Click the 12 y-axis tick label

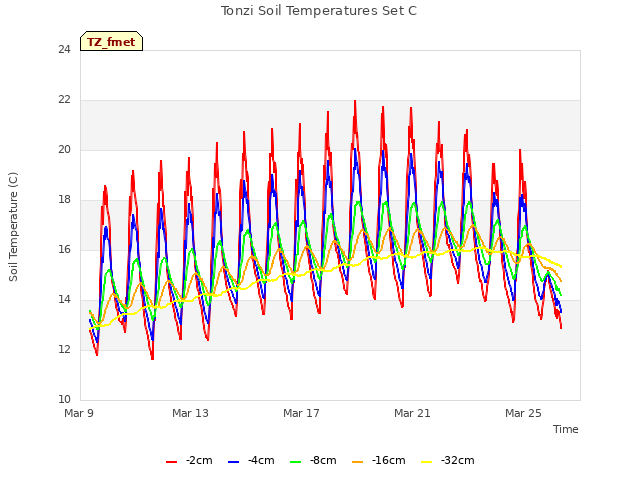coord(64,349)
